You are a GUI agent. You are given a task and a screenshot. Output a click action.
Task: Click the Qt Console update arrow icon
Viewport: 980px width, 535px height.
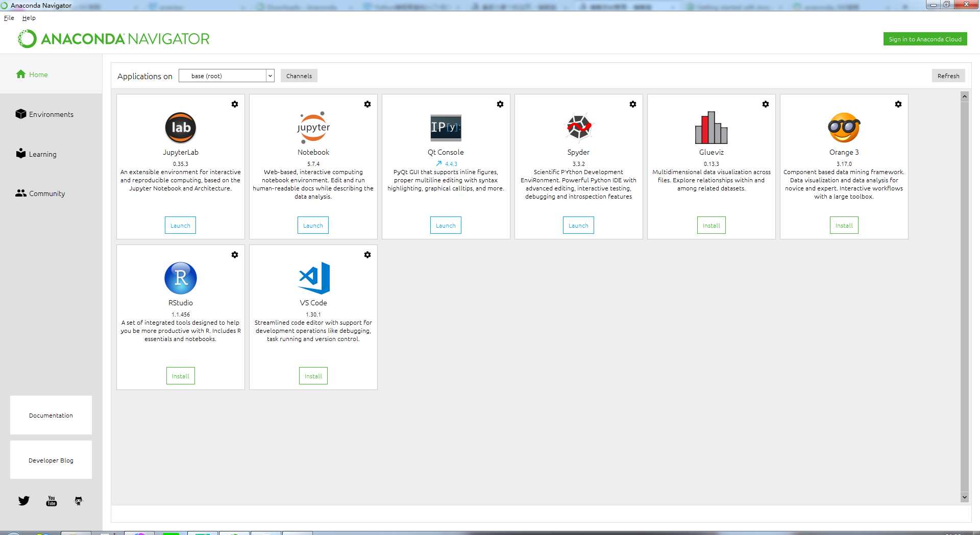point(438,164)
